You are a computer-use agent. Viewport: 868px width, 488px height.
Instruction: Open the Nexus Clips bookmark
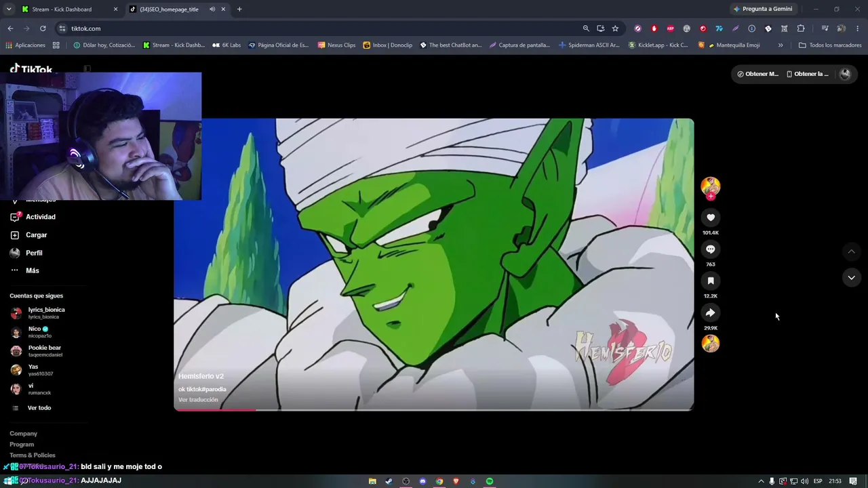point(336,45)
